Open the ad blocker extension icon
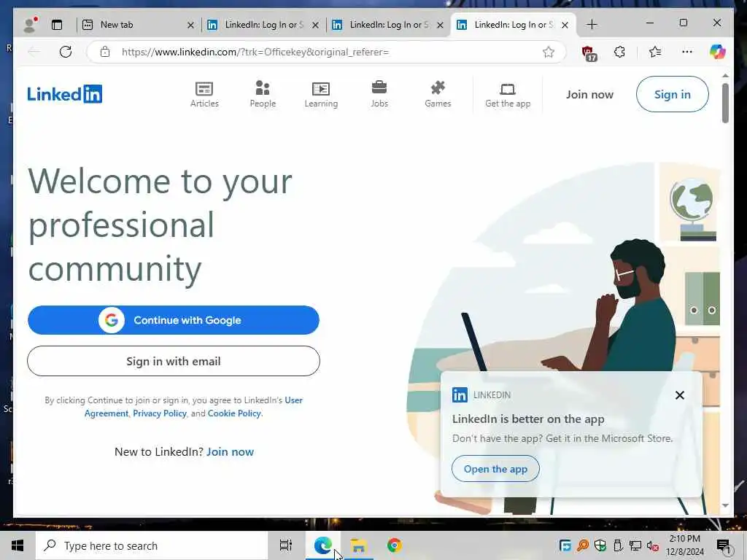This screenshot has width=747, height=560. [x=589, y=52]
